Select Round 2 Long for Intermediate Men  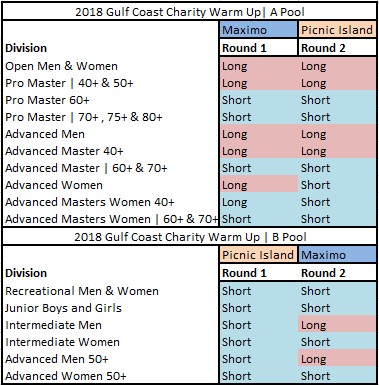[337, 325]
